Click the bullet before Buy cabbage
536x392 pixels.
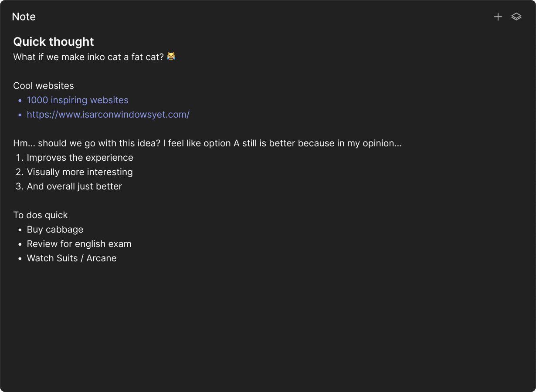pyautogui.click(x=20, y=230)
